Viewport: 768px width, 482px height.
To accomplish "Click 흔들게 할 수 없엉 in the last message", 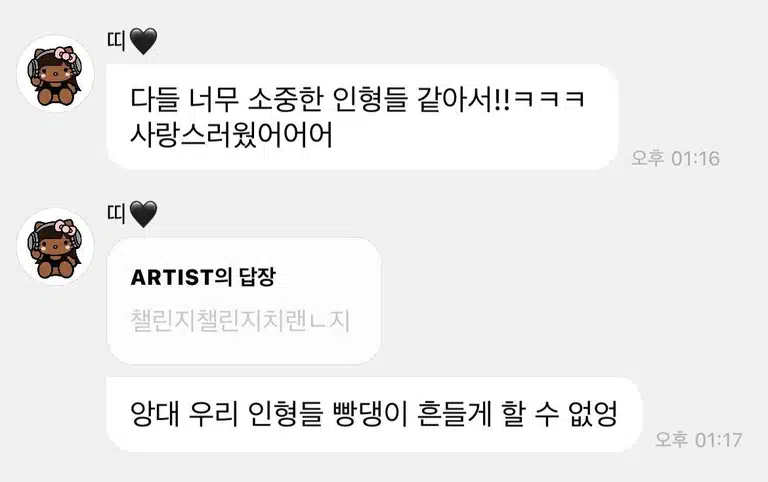I will point(517,414).
